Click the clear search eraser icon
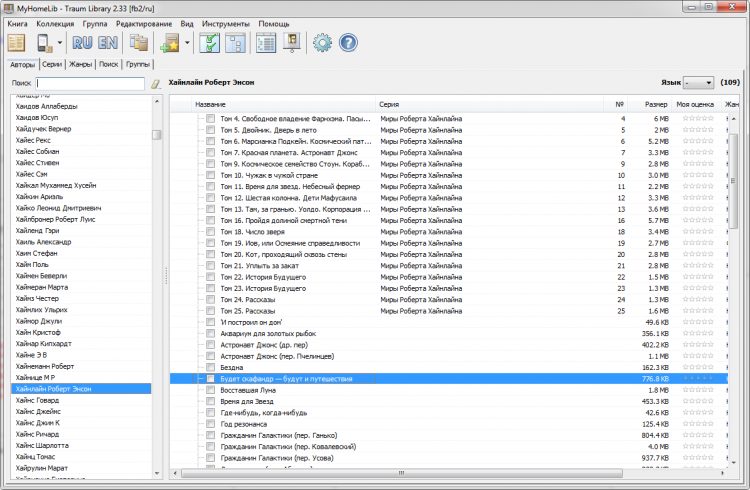Viewport: 750px width, 490px height. pyautogui.click(x=155, y=84)
